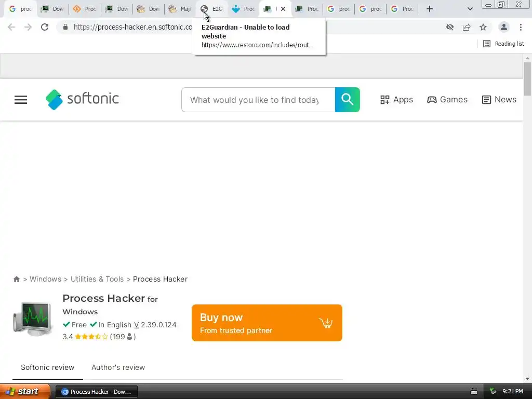Click the home breadcrumb icon

17,279
